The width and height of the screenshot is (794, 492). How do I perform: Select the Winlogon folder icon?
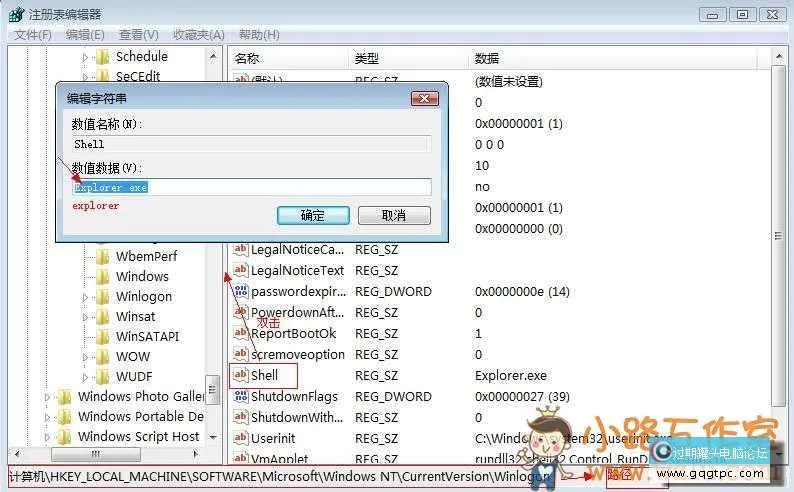tap(103, 297)
